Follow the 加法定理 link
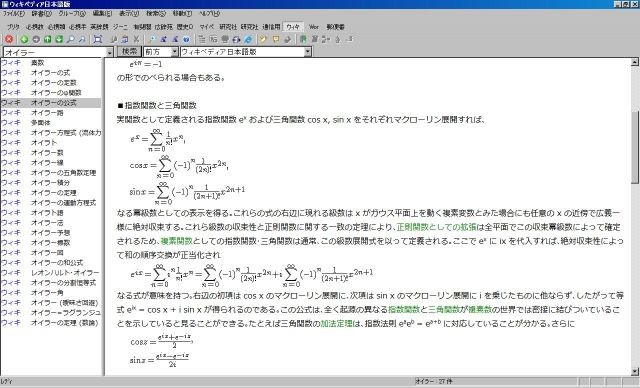The width and height of the screenshot is (640, 388). point(336,324)
